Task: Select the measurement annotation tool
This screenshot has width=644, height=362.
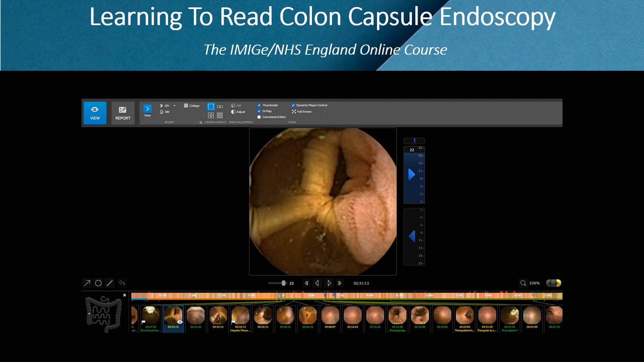Action: 109,283
